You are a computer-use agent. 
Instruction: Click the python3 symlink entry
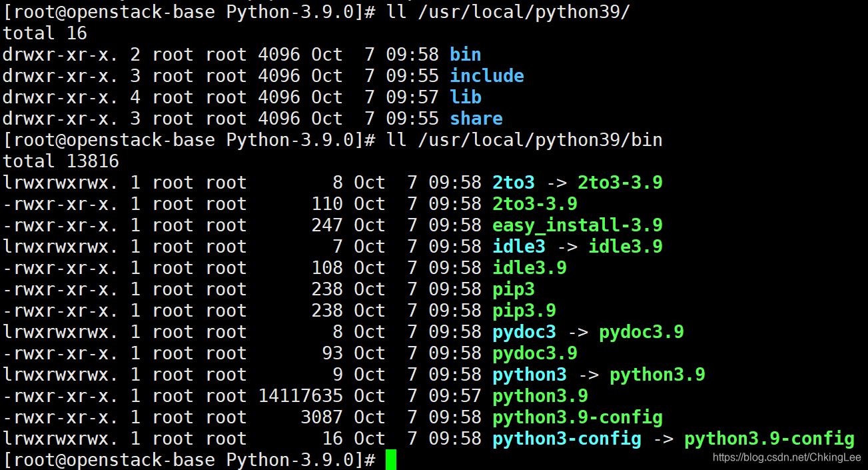[x=529, y=374]
